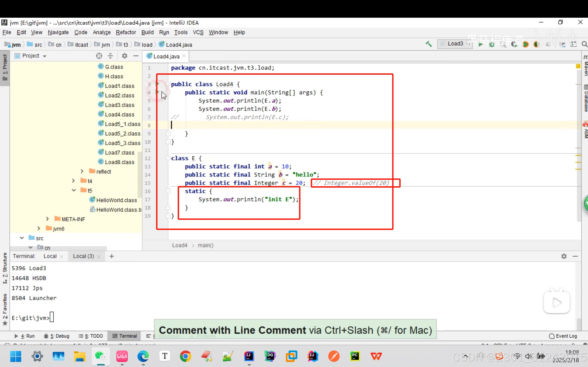
Task: Click the locate file target icon in Project panel
Action: (x=99, y=56)
